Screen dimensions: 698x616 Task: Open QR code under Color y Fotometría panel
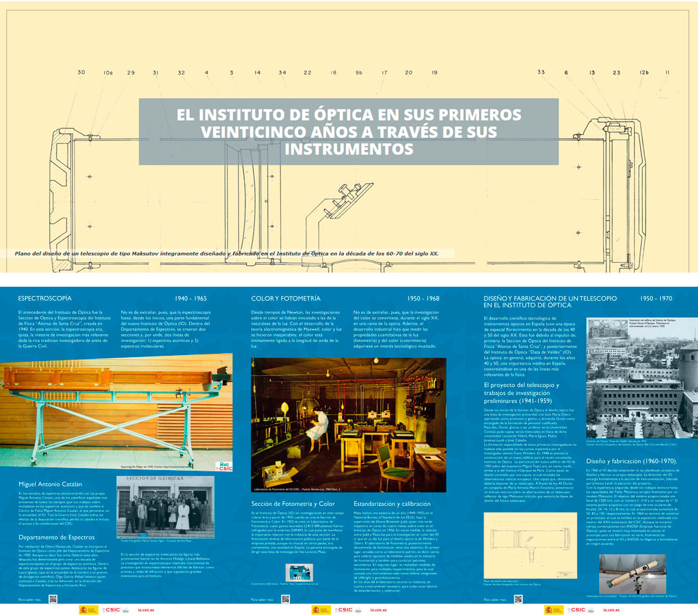[x=286, y=599]
